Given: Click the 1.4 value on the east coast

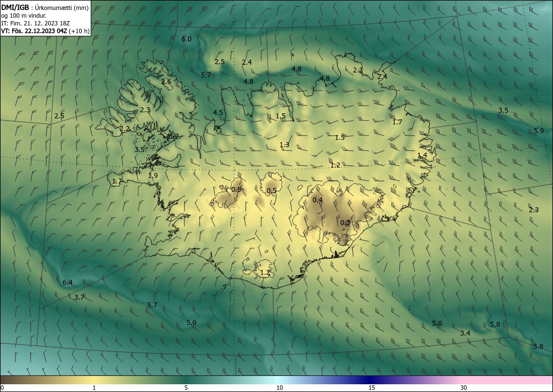Looking at the screenshot, I should pos(422,155).
